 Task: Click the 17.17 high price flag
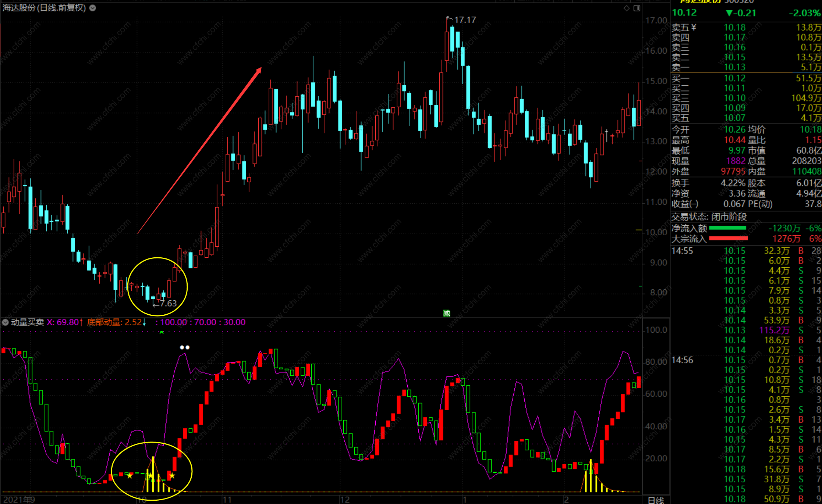(x=464, y=20)
